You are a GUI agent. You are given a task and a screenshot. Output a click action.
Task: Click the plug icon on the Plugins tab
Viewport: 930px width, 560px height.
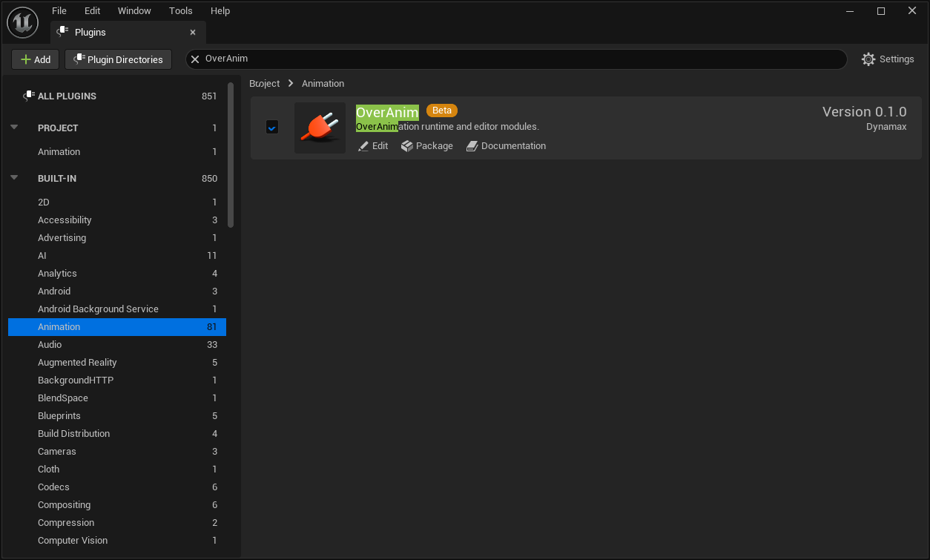62,32
